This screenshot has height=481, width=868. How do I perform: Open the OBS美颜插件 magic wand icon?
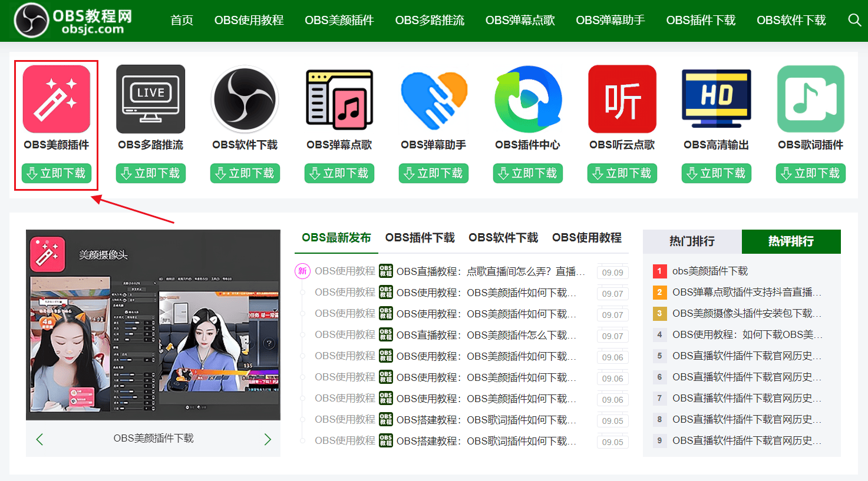click(55, 99)
